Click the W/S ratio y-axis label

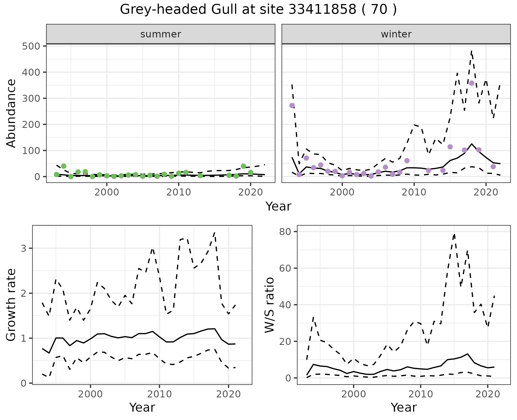click(269, 305)
